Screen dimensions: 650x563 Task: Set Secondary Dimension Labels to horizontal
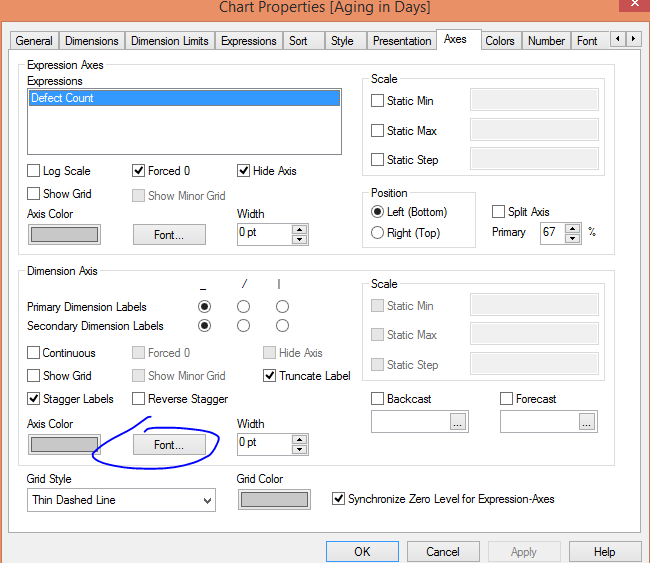point(204,325)
